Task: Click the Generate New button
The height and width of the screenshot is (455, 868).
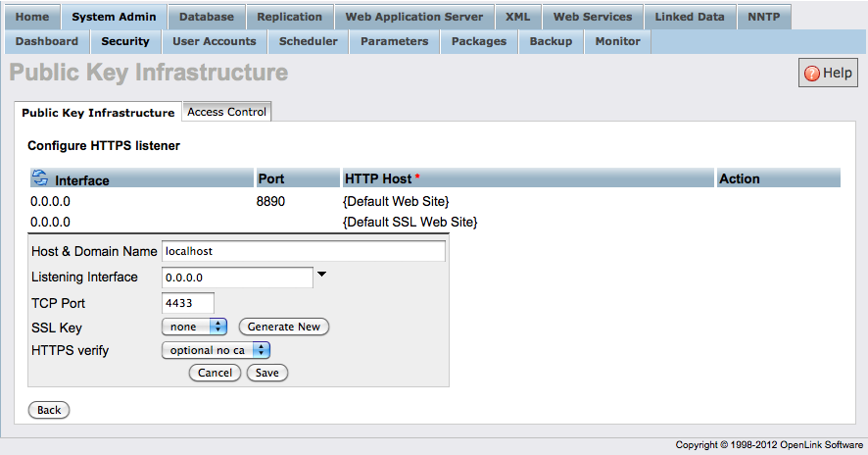Action: tap(284, 327)
